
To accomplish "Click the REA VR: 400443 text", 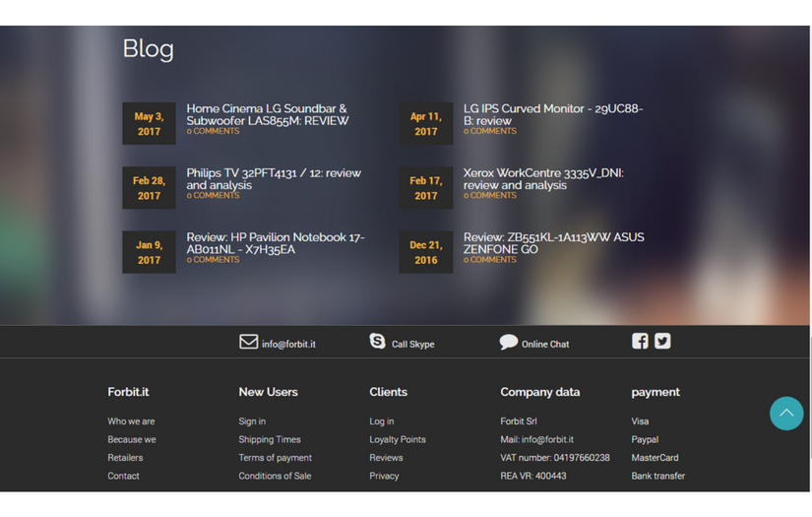I will pyautogui.click(x=532, y=476).
